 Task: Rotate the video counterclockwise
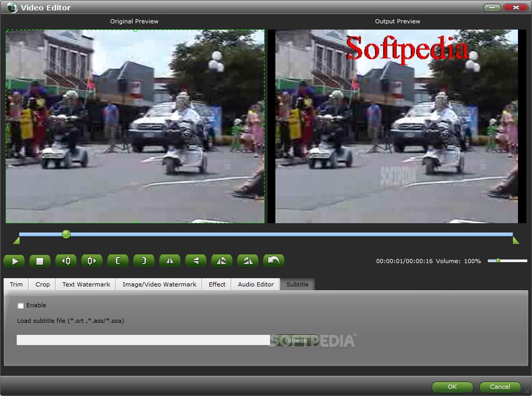coord(221,261)
